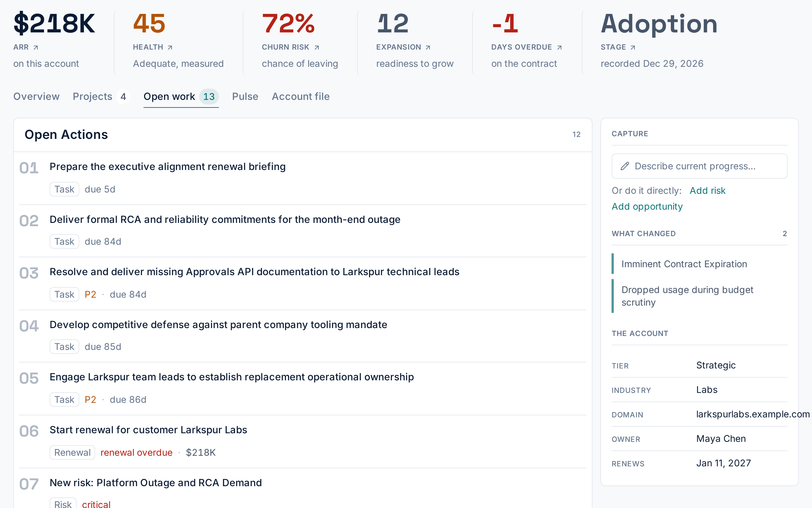
Task: Click the owner name Maya Chen
Action: pos(721,439)
